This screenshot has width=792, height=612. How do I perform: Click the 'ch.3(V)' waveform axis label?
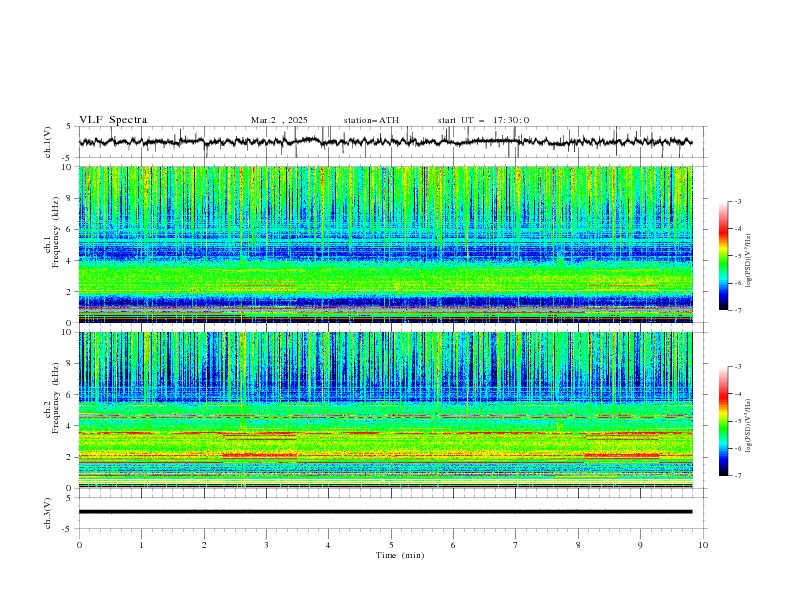pos(48,513)
